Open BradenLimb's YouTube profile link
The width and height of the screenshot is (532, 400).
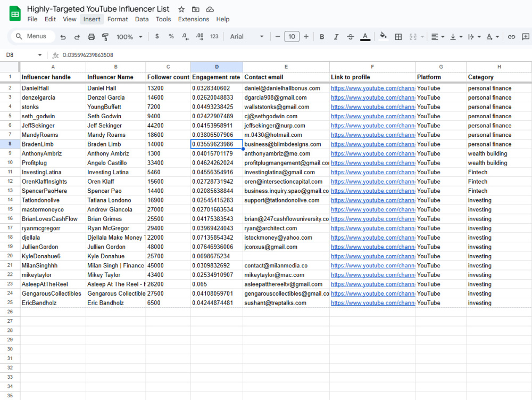click(373, 144)
